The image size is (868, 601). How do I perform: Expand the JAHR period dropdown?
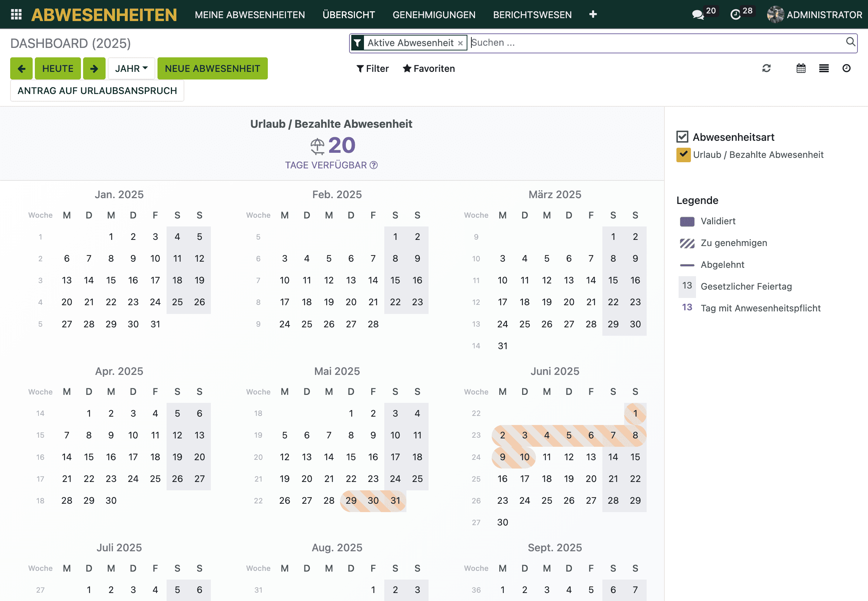(x=131, y=69)
